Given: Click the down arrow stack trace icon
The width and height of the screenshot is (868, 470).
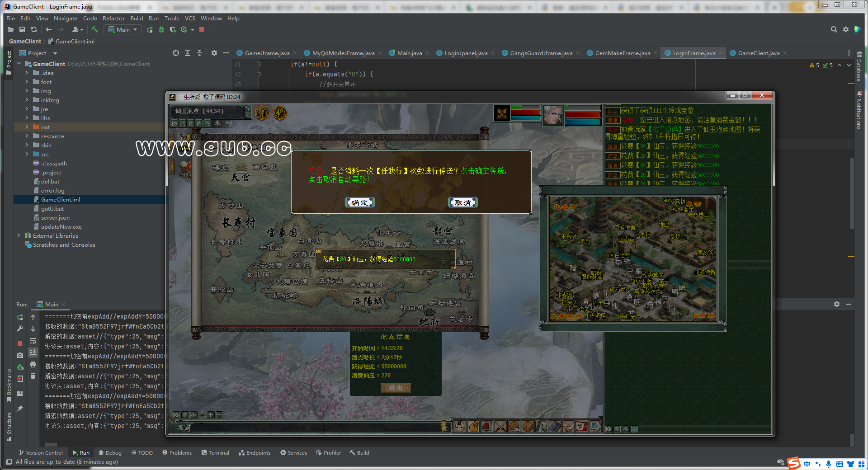Looking at the screenshot, I should click(x=33, y=329).
